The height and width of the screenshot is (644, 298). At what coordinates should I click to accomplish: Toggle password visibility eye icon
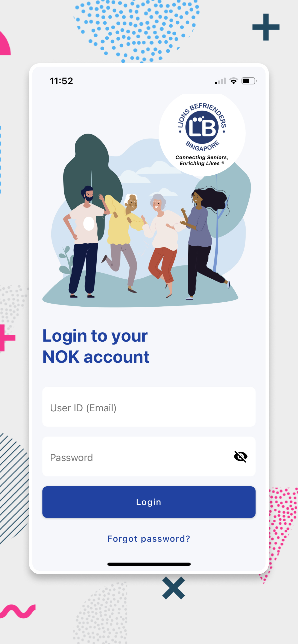(240, 456)
